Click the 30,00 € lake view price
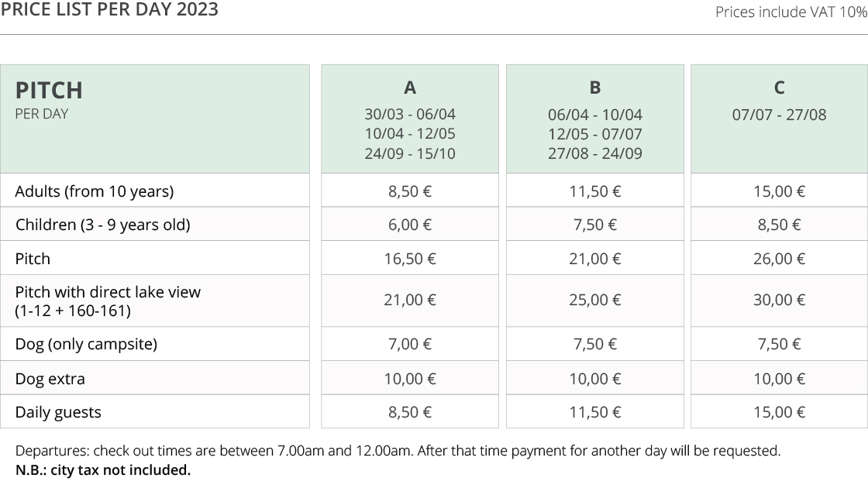Viewport: 868px width, 495px height. (x=779, y=300)
